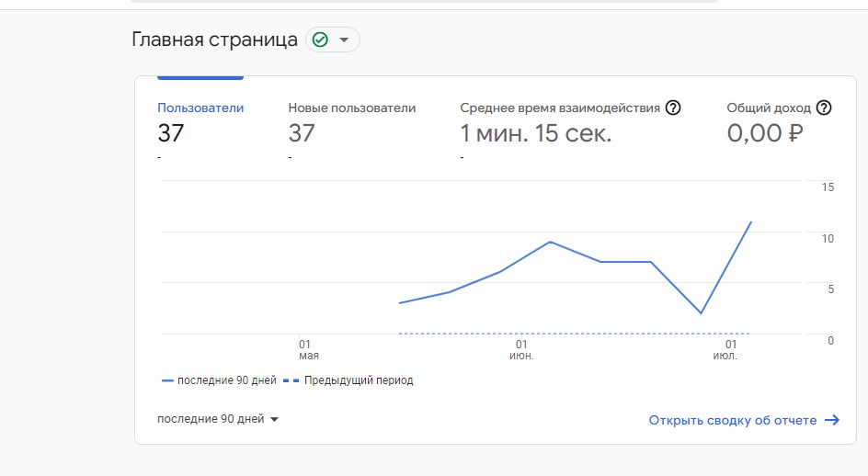Click the y-axis label 10
The image size is (868, 476).
(x=828, y=239)
